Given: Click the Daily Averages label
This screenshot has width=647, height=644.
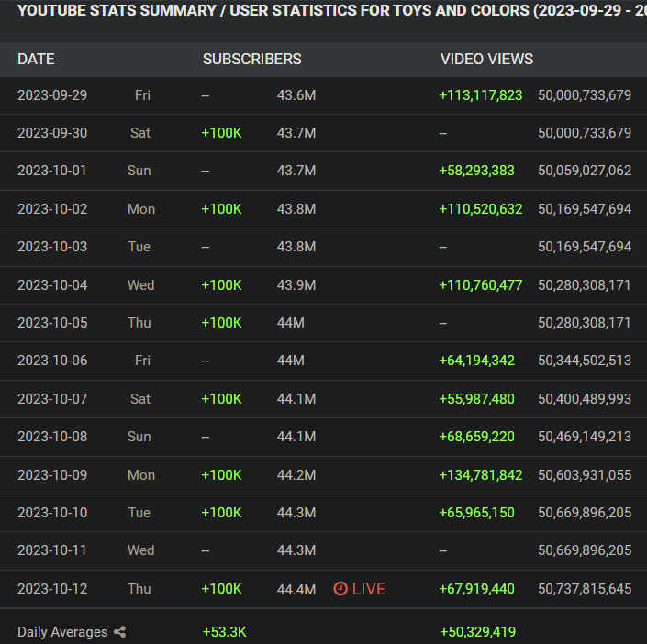Looking at the screenshot, I should (62, 632).
